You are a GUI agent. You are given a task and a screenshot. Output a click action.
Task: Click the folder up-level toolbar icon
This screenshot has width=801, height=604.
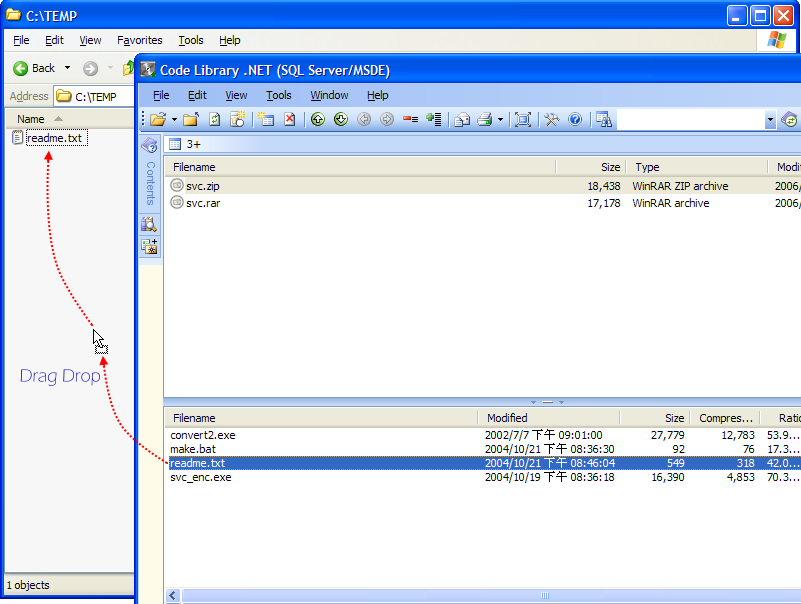(x=191, y=120)
